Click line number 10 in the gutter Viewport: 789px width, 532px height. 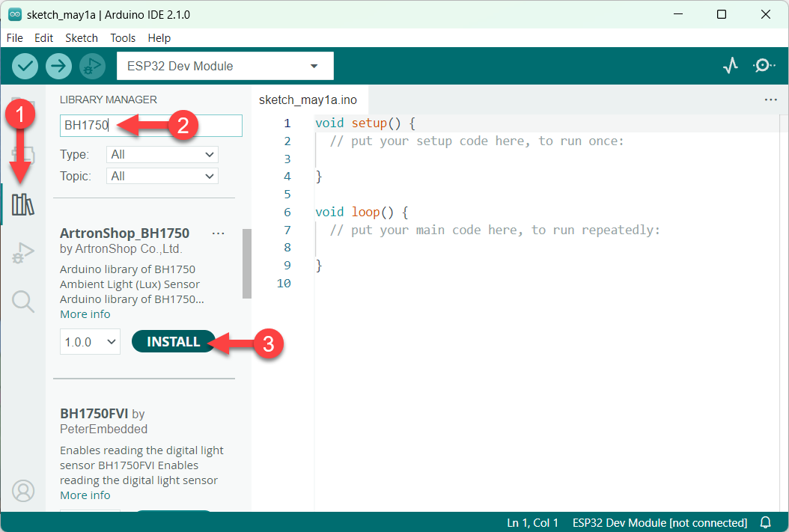click(x=284, y=284)
